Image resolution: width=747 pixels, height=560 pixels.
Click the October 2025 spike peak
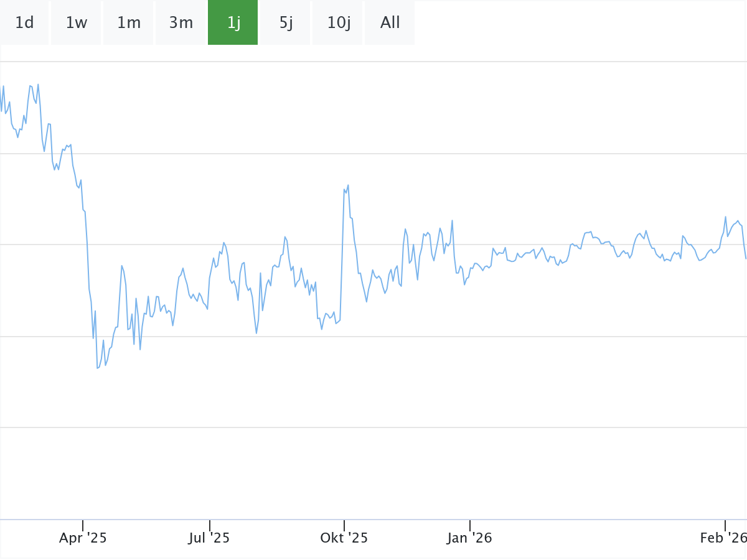click(348, 185)
